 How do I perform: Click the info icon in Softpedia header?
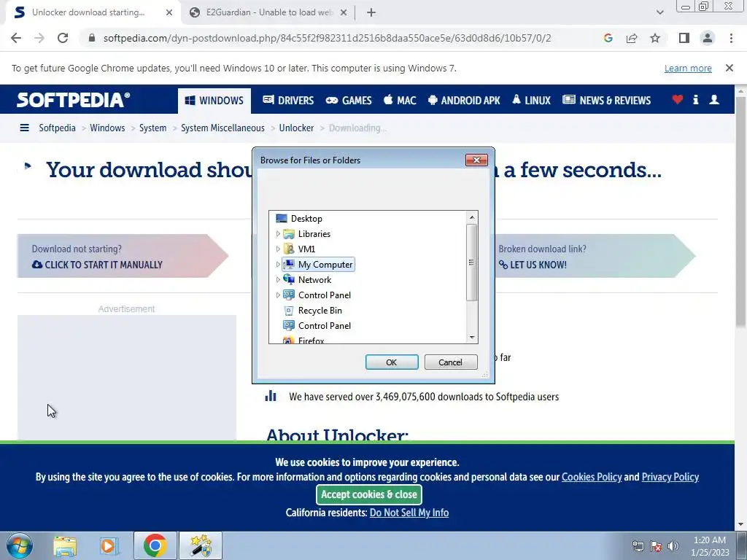[695, 99]
